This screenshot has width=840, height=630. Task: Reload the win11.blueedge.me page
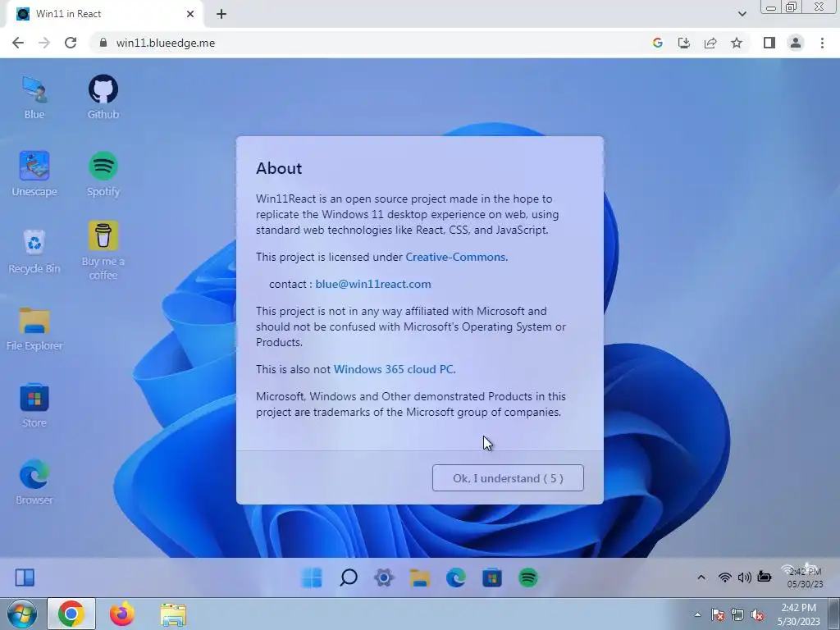coord(71,43)
